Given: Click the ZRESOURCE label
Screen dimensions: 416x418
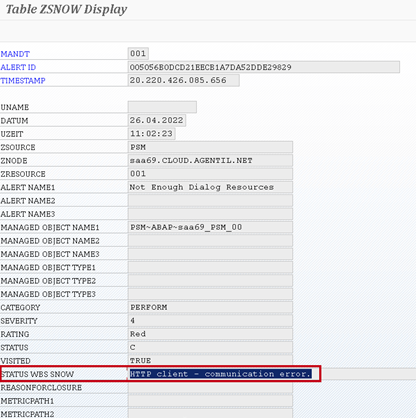Looking at the screenshot, I should pyautogui.click(x=23, y=174).
